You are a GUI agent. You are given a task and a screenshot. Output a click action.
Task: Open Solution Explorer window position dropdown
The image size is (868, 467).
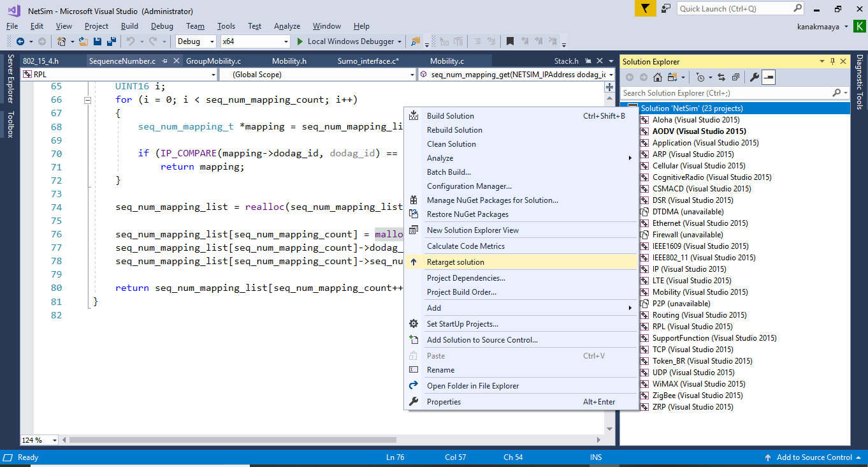pos(822,61)
